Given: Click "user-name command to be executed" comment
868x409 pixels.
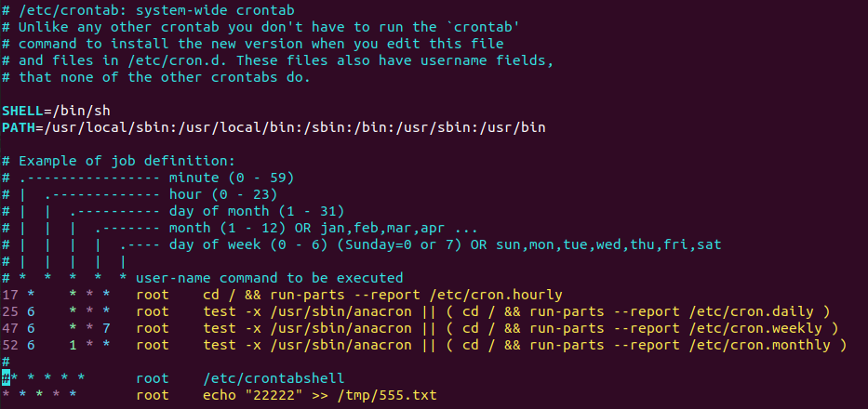Looking at the screenshot, I should click(269, 278).
